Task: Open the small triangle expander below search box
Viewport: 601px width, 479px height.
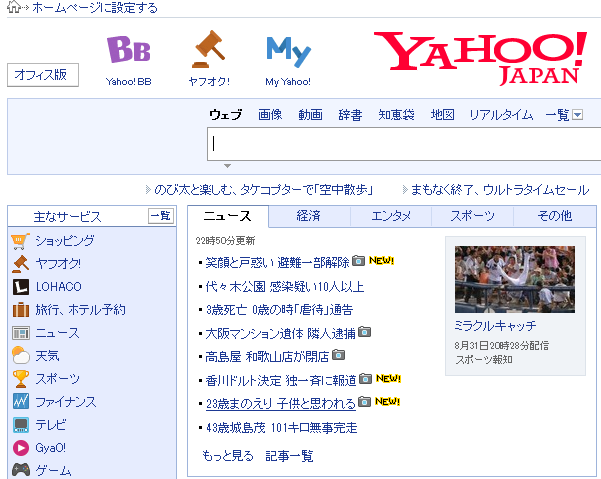Action: [x=227, y=166]
